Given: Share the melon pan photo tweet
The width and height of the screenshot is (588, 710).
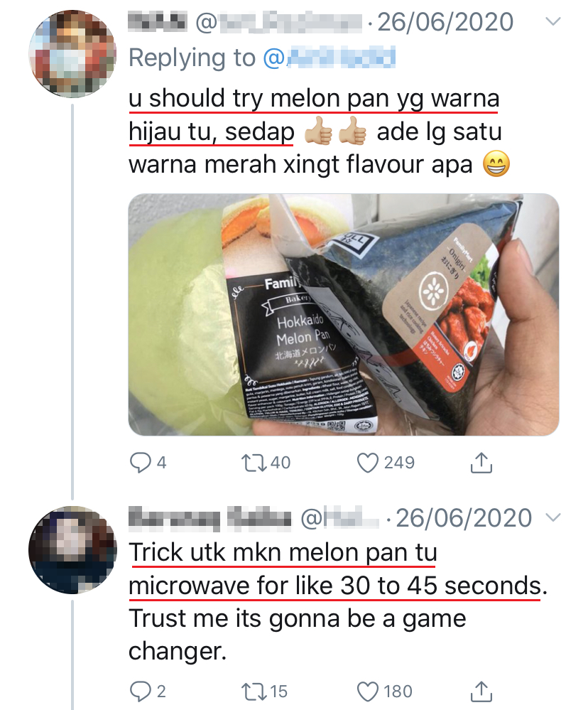Looking at the screenshot, I should [x=481, y=463].
